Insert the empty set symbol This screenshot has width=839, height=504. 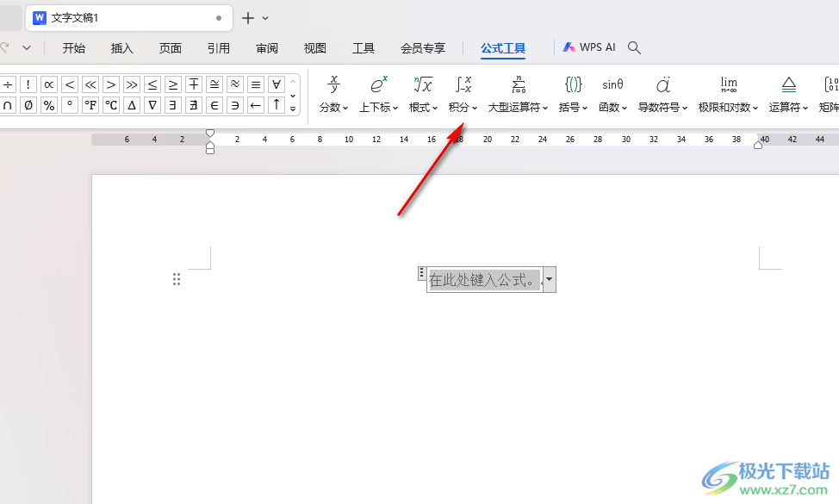coord(28,105)
